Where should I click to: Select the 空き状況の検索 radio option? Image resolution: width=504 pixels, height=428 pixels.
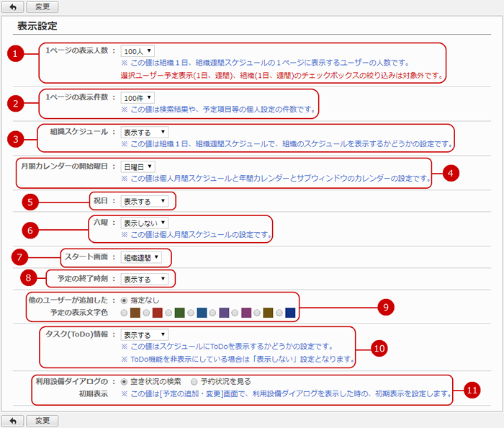[124, 382]
